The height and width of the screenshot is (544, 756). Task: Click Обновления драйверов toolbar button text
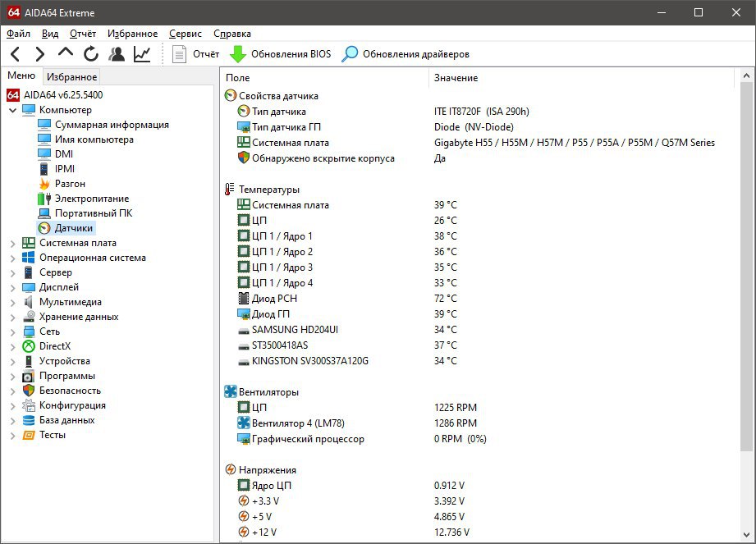[x=416, y=54]
